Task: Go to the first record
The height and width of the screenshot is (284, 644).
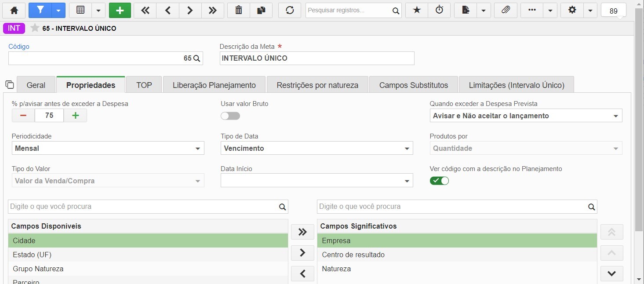Action: coord(145,10)
